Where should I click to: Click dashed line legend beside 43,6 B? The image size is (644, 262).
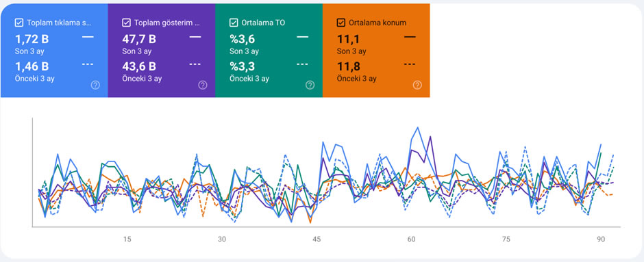(x=195, y=64)
